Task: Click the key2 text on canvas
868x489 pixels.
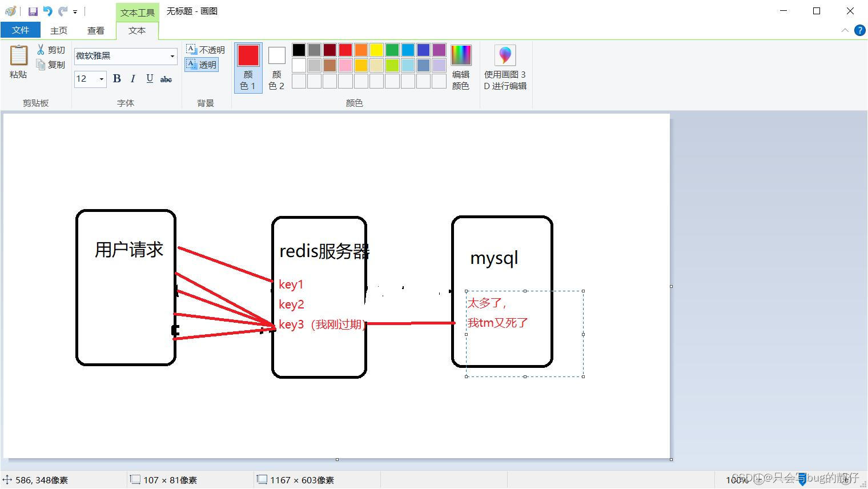Action: [x=291, y=304]
